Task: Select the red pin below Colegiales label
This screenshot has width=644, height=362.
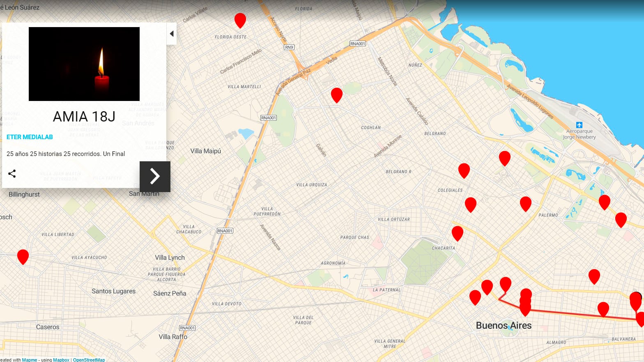Action: coord(471,204)
